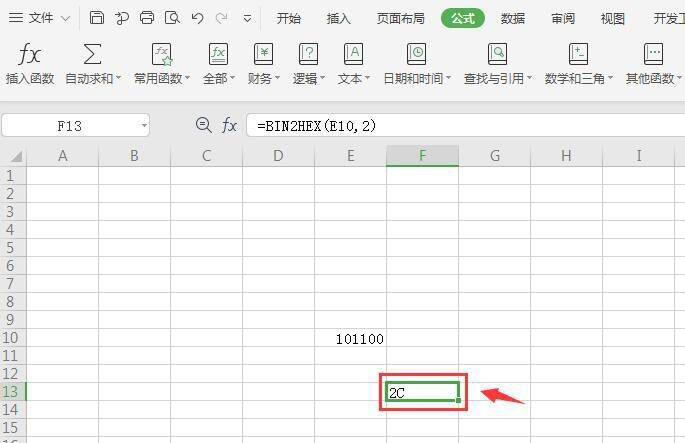Select column A header

pos(62,156)
